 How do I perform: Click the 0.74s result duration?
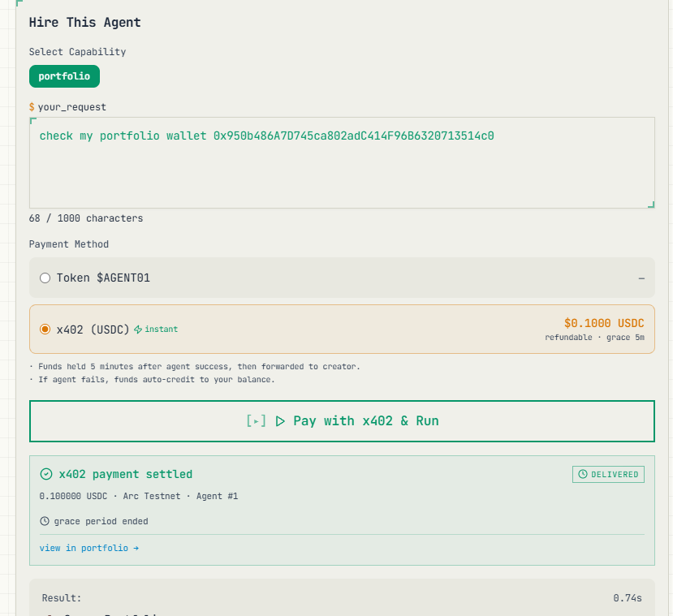tap(627, 597)
